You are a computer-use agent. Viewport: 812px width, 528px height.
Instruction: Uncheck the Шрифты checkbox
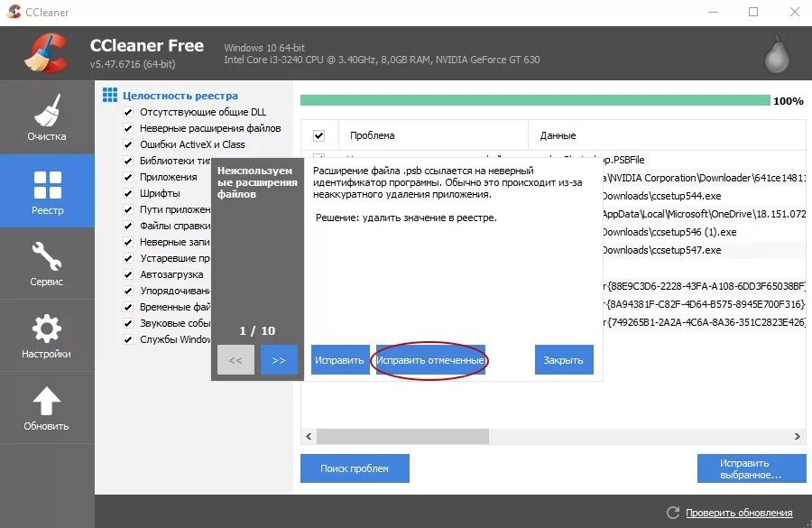click(126, 193)
